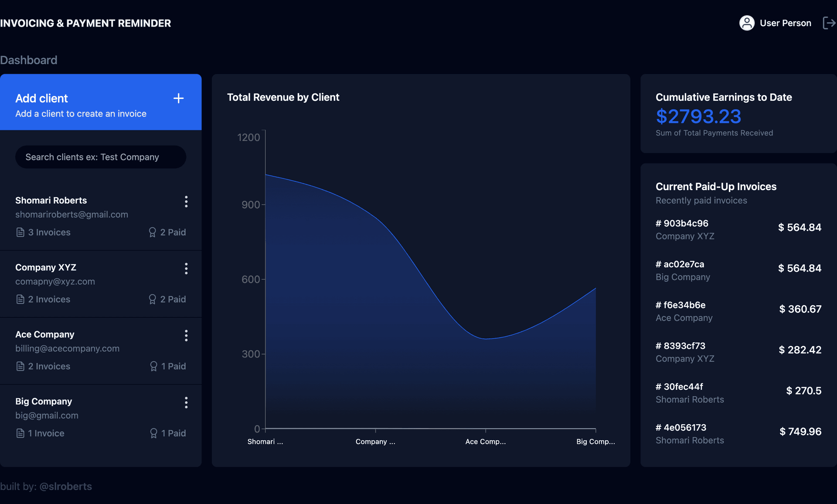
Task: Click the Dashboard heading
Action: point(29,60)
